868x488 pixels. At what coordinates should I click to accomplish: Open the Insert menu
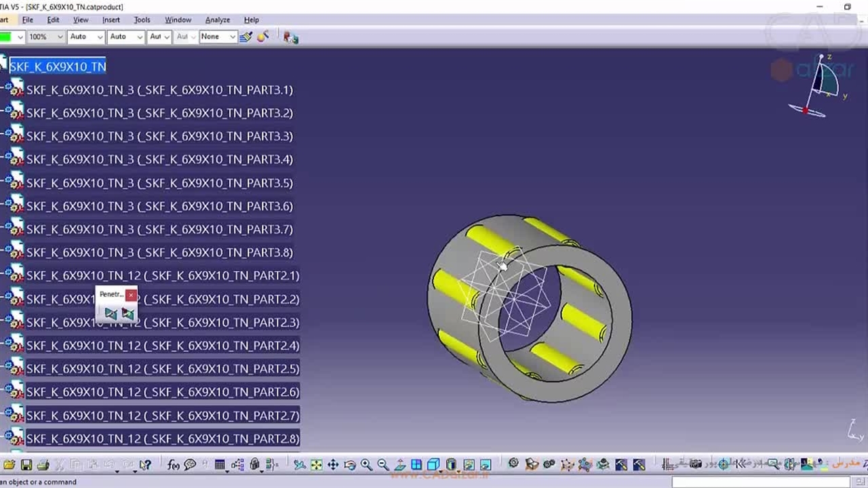[111, 20]
